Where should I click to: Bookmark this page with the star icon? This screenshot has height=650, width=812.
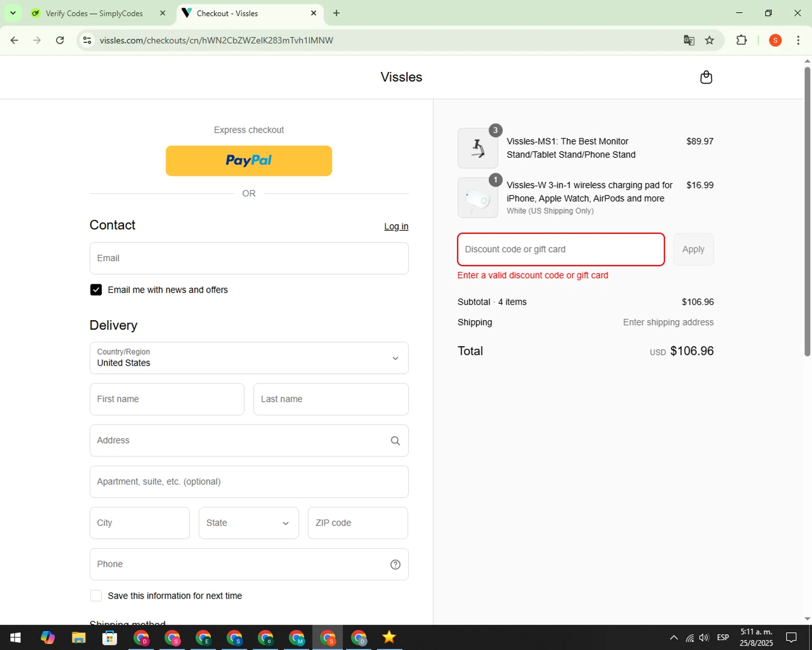pos(709,40)
